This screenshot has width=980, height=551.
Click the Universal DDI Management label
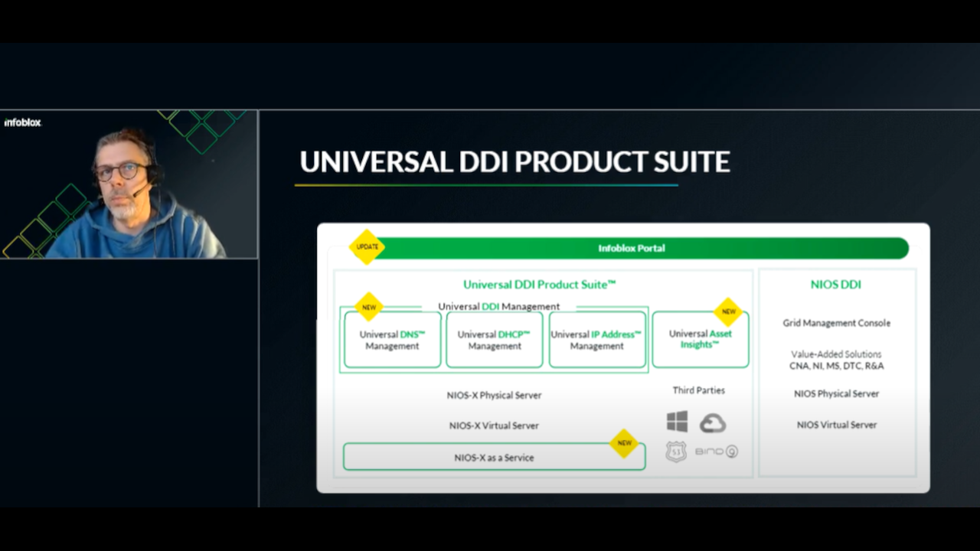tap(498, 306)
